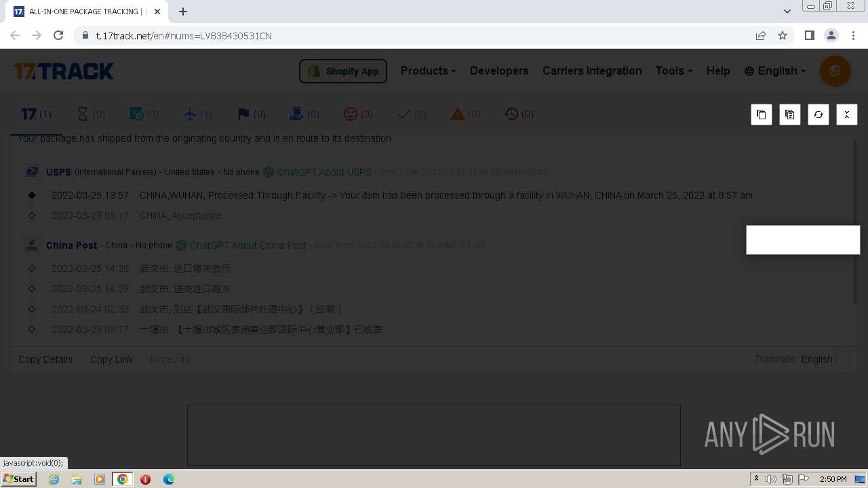This screenshot has height=488, width=868.
Task: Open the USPS carrier link
Action: click(58, 172)
